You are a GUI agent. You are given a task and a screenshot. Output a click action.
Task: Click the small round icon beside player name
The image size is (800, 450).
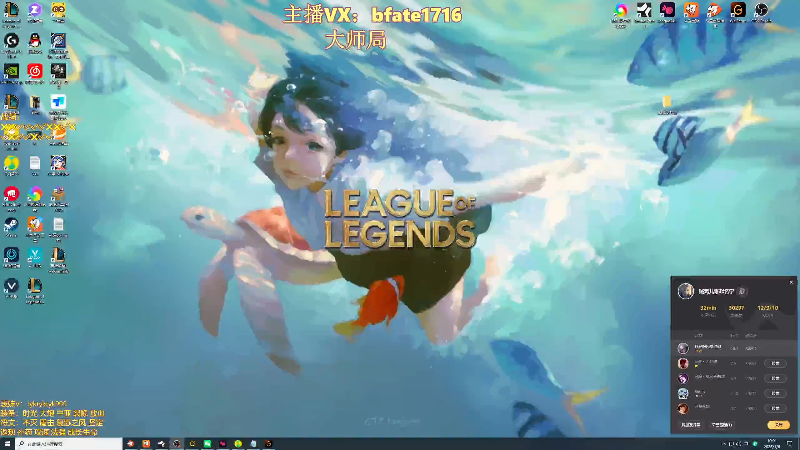pyautogui.click(x=742, y=291)
